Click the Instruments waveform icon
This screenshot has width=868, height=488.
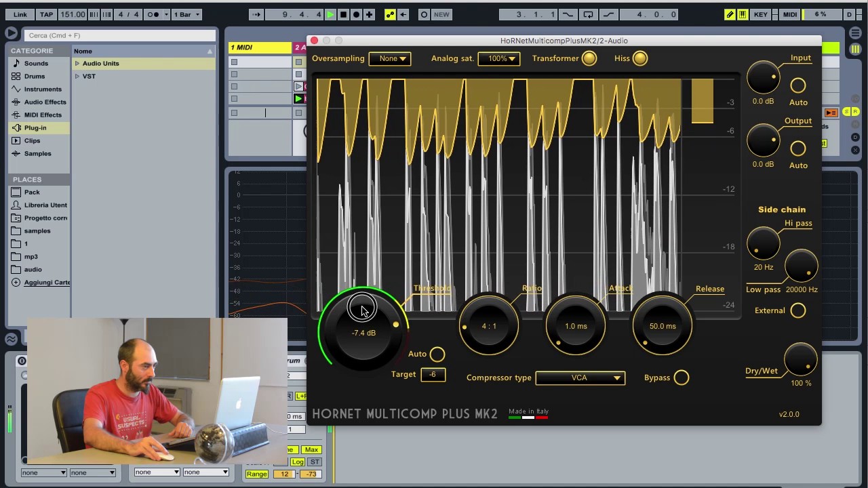[x=16, y=89]
